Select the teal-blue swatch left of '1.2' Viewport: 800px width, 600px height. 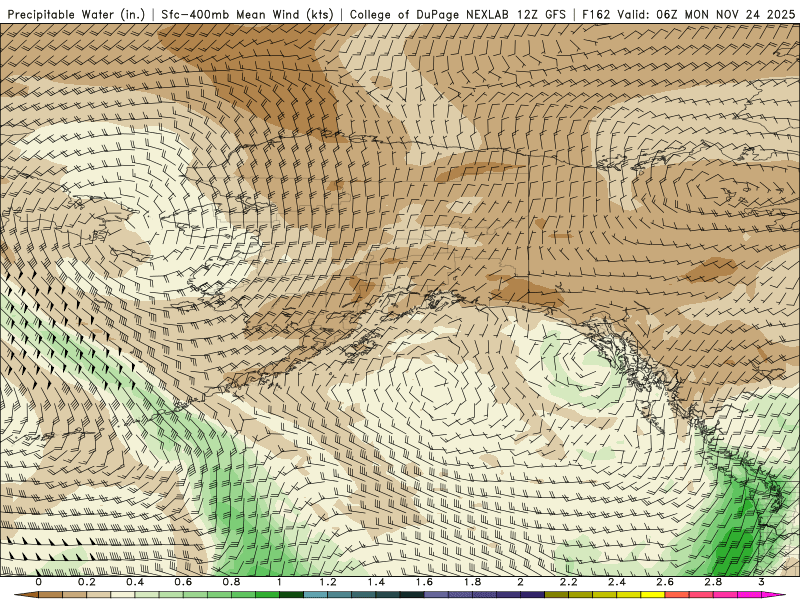click(316, 595)
